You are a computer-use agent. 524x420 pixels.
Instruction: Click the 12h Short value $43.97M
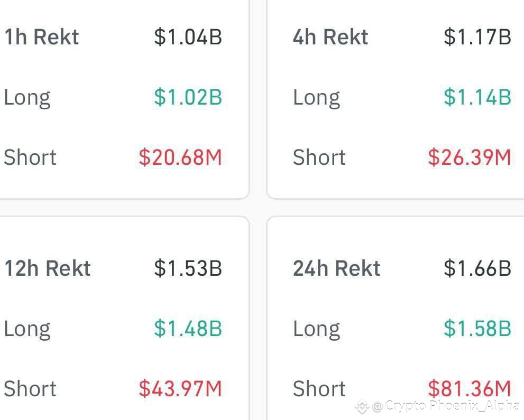pyautogui.click(x=180, y=389)
